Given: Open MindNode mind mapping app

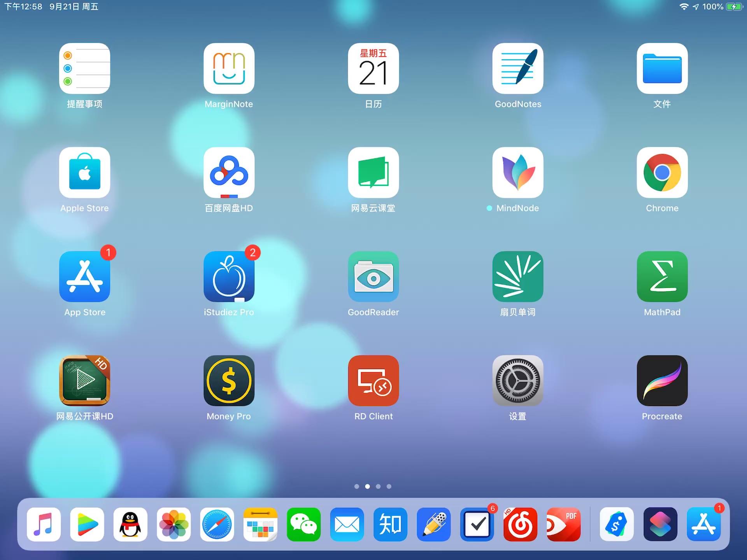Looking at the screenshot, I should point(518,173).
